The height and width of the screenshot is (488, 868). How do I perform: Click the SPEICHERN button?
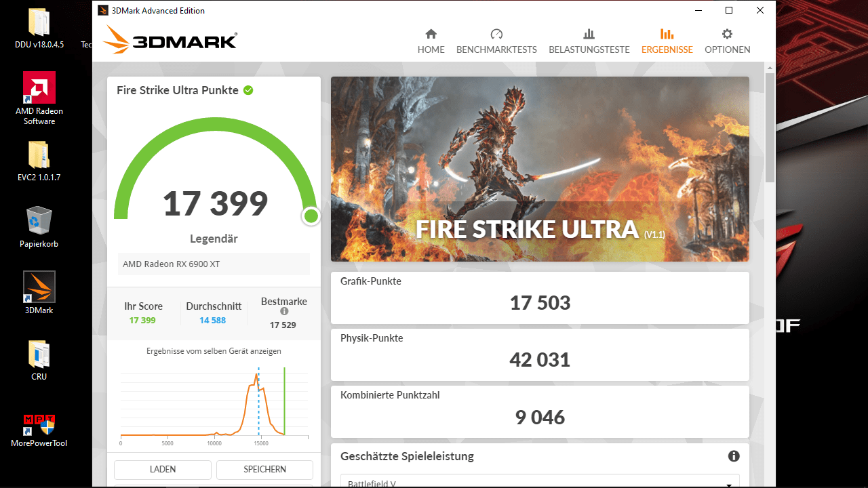(264, 469)
